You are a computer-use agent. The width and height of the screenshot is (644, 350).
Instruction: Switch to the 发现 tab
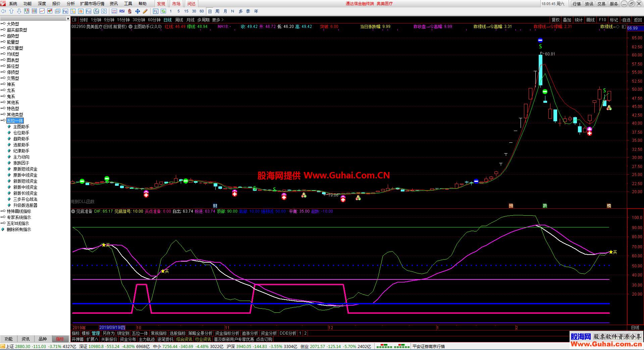tap(161, 4)
